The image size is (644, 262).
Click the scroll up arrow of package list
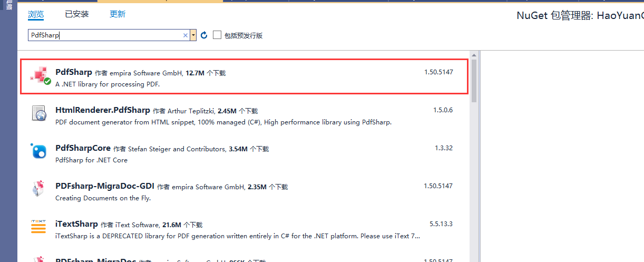click(474, 55)
